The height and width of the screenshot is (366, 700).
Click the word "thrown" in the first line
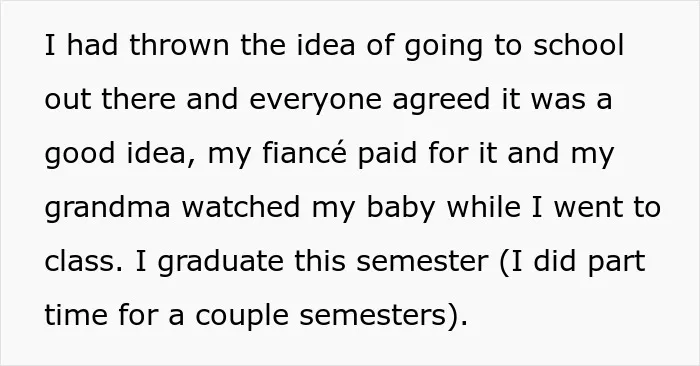(x=179, y=45)
